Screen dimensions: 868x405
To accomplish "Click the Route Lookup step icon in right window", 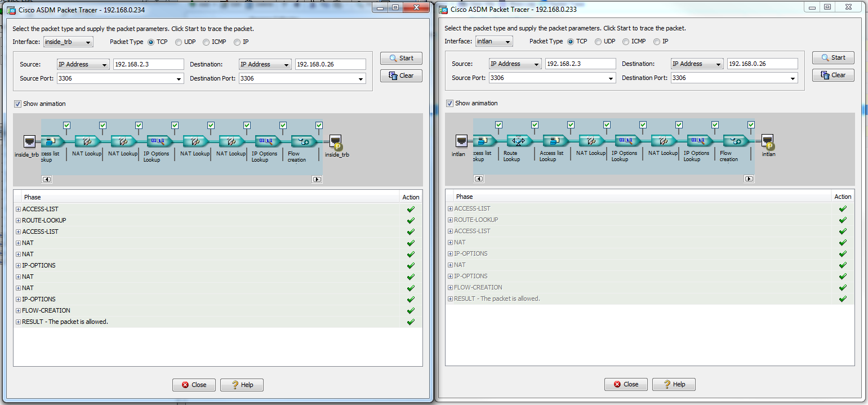I will tap(519, 140).
